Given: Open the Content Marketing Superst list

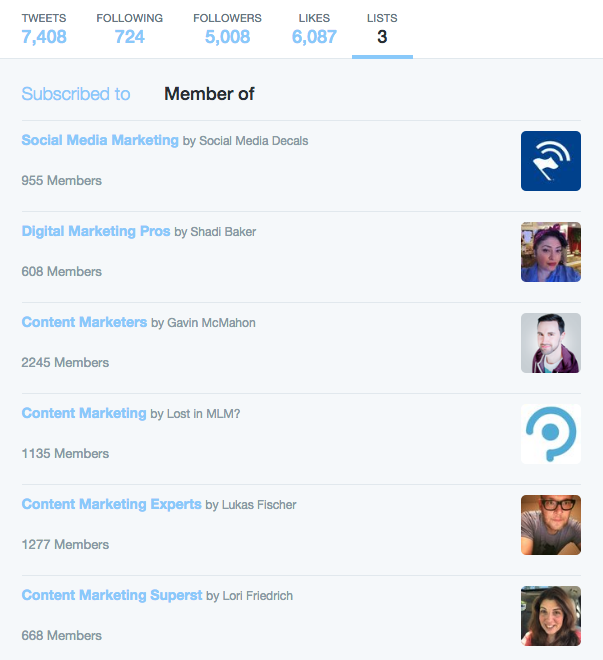Looking at the screenshot, I should point(112,595).
